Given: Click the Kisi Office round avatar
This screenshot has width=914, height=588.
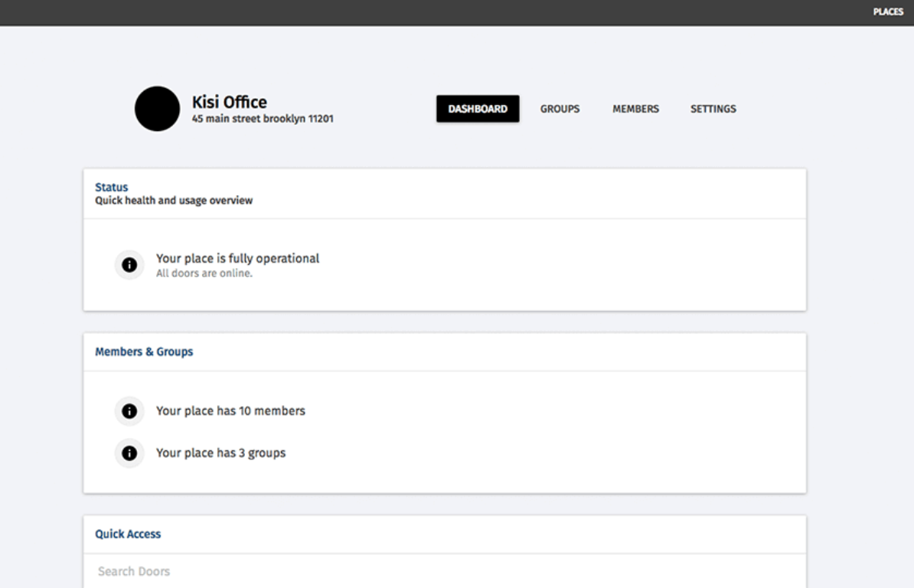Looking at the screenshot, I should click(157, 109).
